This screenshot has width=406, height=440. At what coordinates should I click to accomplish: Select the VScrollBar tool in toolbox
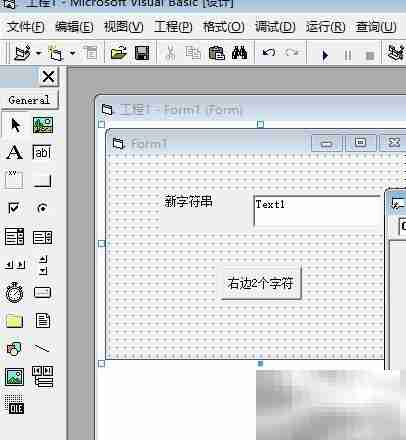(x=43, y=265)
